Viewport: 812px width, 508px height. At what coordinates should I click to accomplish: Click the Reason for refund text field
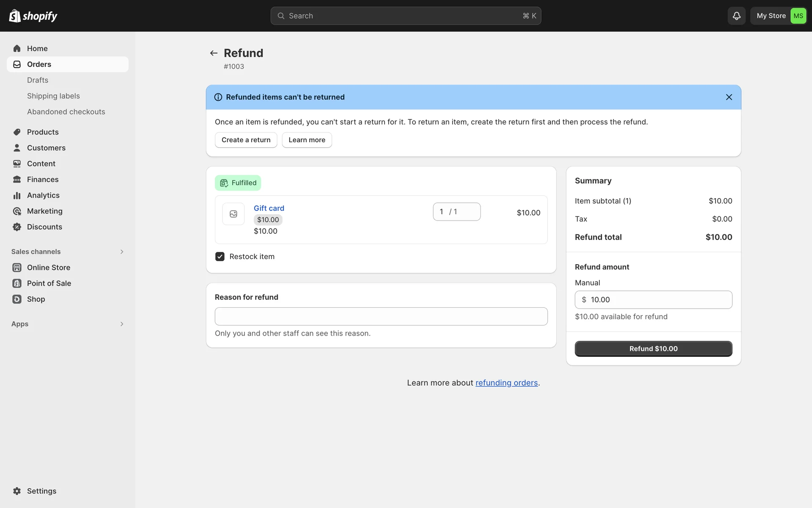(x=381, y=316)
